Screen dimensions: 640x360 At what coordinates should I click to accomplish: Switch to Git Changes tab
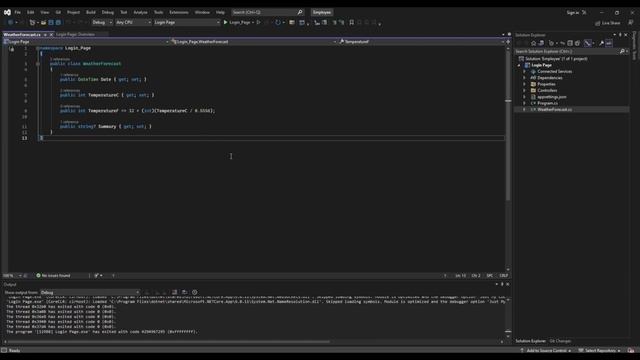click(x=560, y=341)
